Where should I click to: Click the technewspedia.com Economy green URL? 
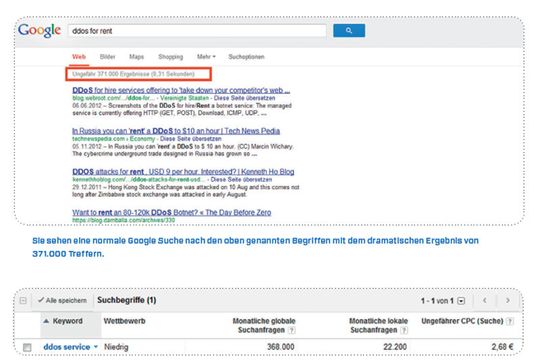point(113,139)
